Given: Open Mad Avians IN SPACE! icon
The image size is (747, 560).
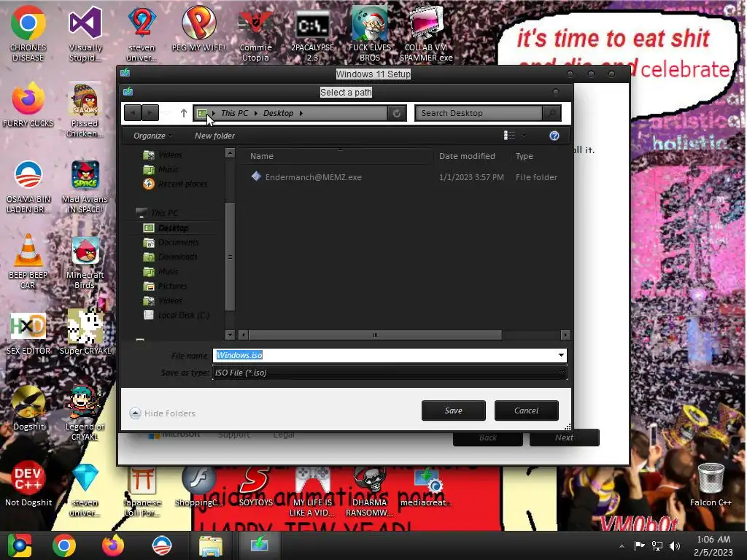Looking at the screenshot, I should 85,186.
